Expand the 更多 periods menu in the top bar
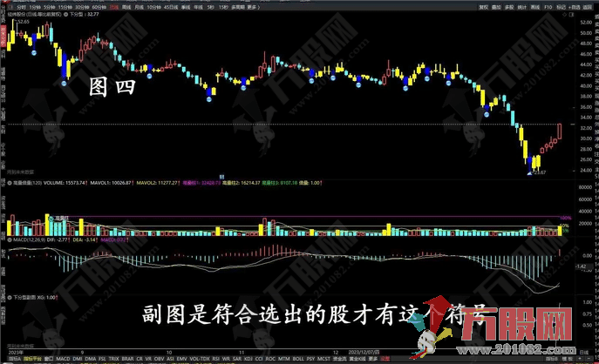This screenshot has width=599, height=364. [253, 7]
